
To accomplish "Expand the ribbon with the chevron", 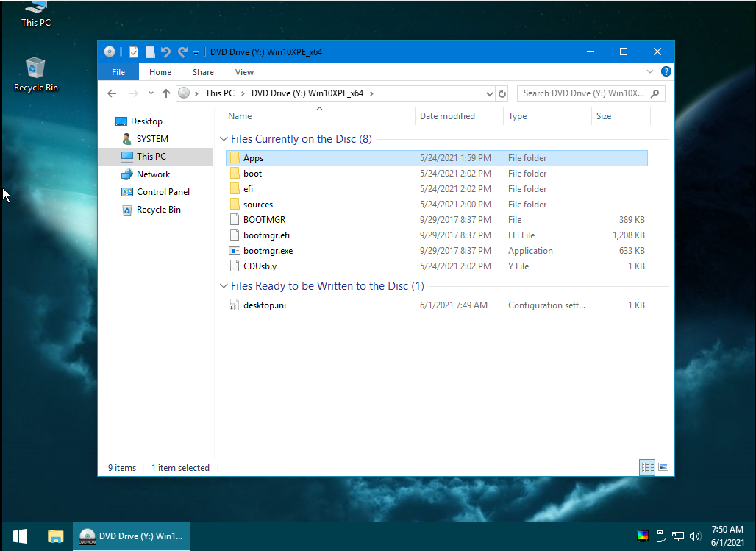I will [x=650, y=71].
